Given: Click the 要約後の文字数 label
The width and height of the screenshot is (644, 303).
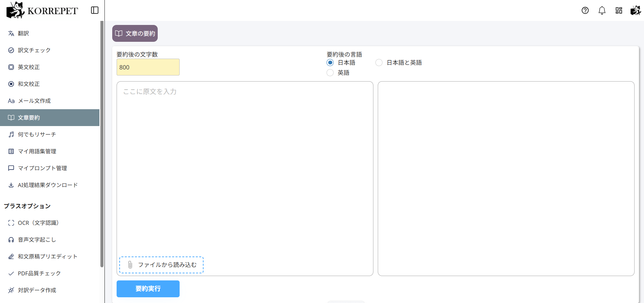Looking at the screenshot, I should 137,54.
